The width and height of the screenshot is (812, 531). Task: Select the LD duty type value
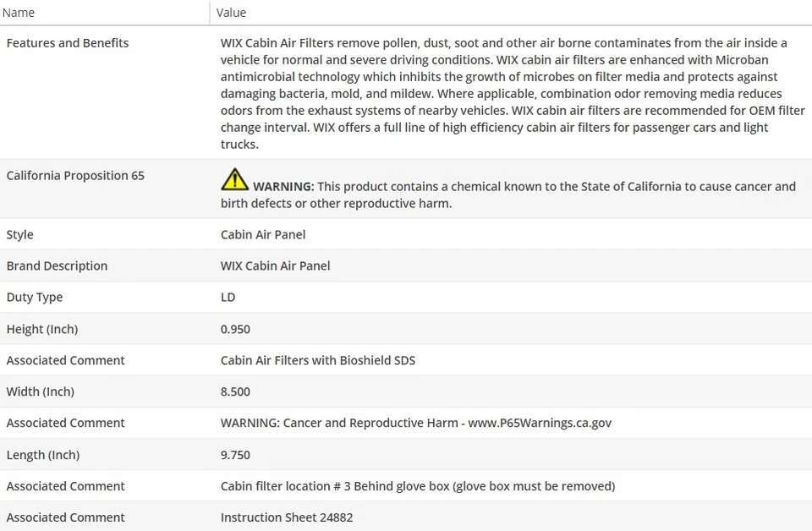coord(228,297)
